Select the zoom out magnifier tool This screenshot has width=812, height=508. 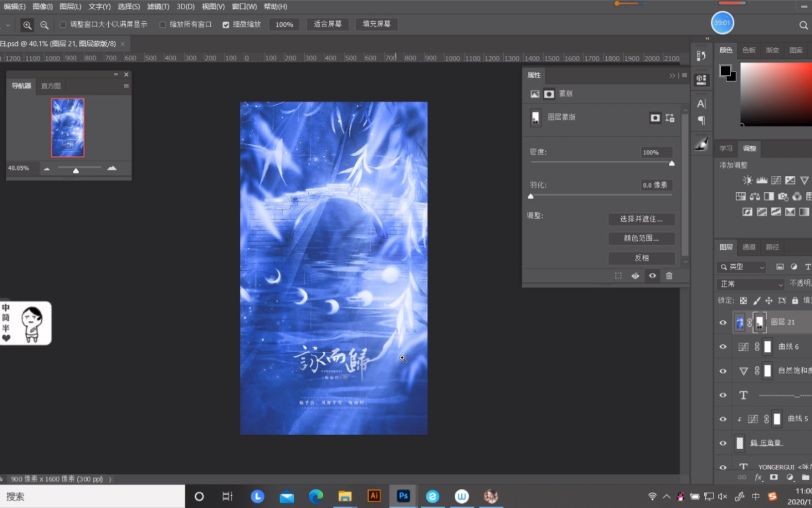[44, 25]
